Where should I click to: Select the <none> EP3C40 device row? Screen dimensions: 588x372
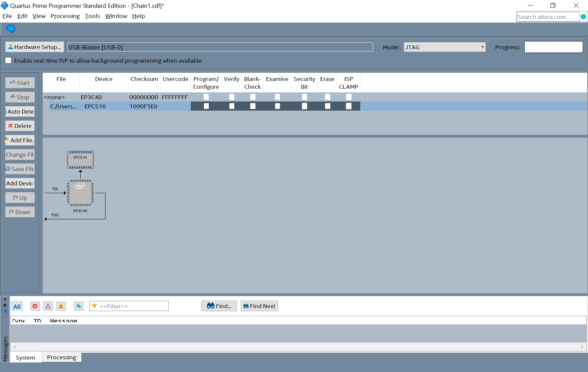(x=315, y=97)
